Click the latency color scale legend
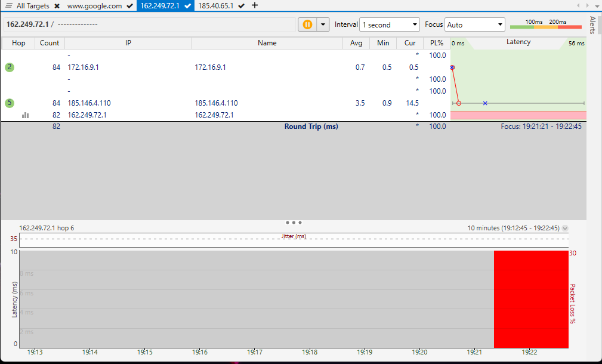The image size is (602, 364). pos(546,24)
